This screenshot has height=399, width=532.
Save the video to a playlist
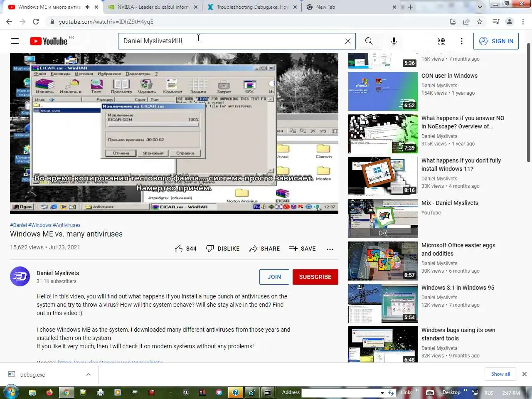[x=303, y=249]
